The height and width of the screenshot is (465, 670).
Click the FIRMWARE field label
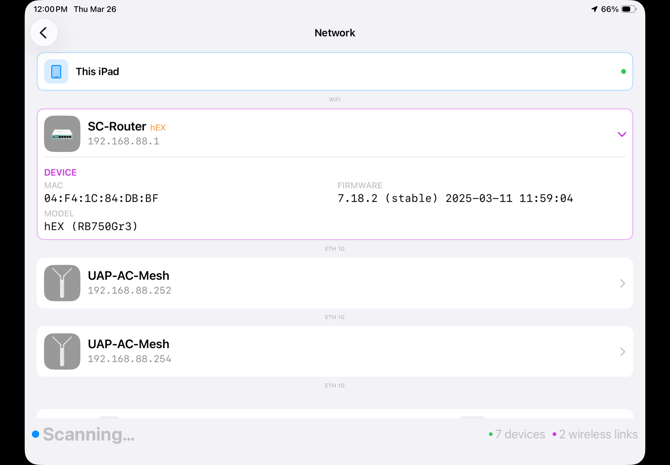(x=360, y=185)
